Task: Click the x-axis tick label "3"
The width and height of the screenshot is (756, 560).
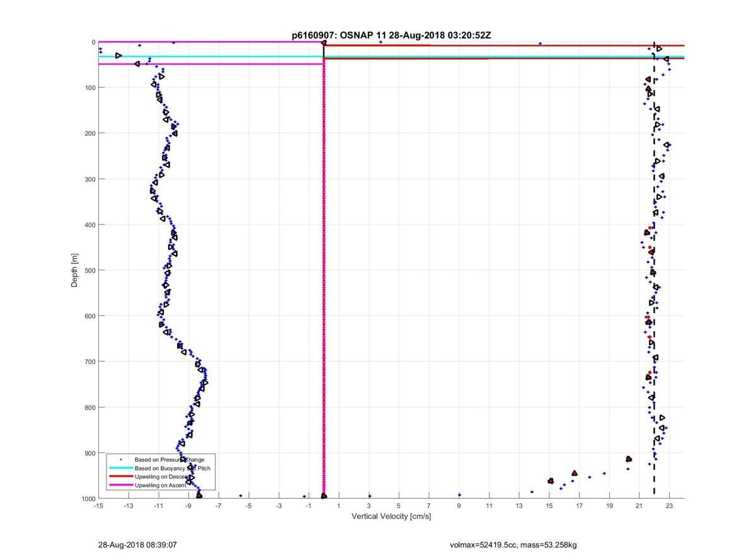Action: tap(369, 506)
